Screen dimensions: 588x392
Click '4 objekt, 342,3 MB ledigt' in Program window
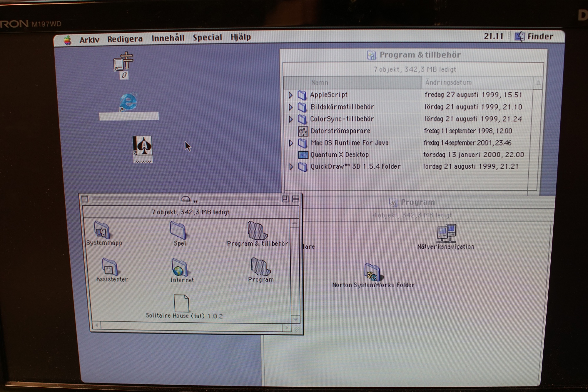tap(412, 215)
